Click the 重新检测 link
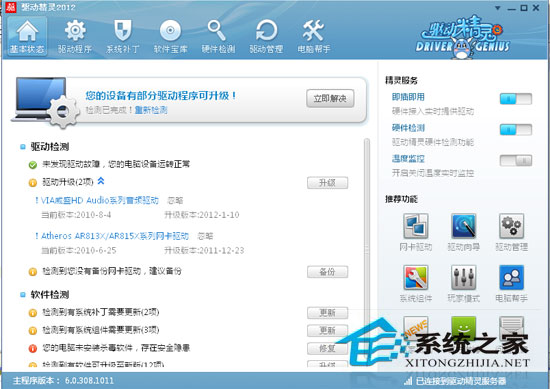This screenshot has height=389, width=550. (x=151, y=110)
